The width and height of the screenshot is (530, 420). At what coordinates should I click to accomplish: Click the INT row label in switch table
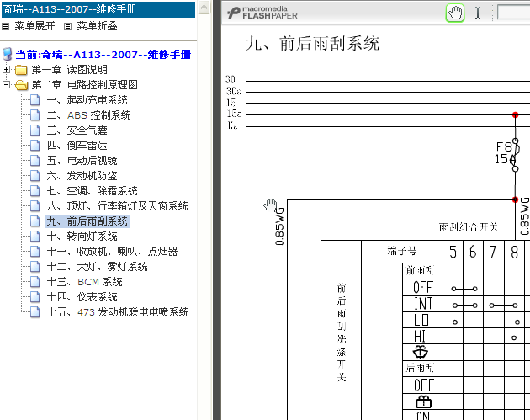point(423,304)
